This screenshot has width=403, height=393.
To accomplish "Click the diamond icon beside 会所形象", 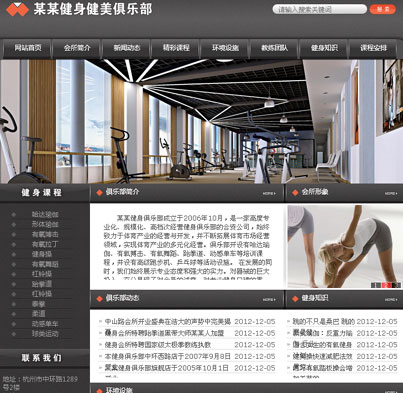I will pyautogui.click(x=295, y=193).
